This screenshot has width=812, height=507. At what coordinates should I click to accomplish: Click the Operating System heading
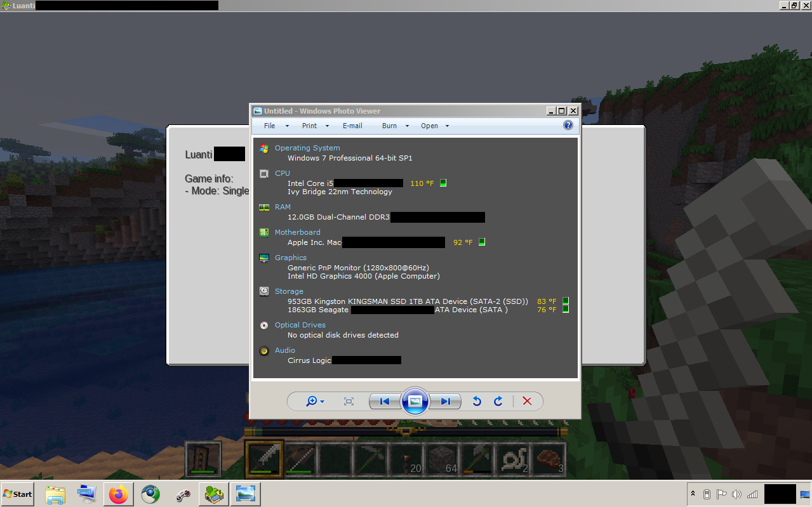click(x=307, y=148)
